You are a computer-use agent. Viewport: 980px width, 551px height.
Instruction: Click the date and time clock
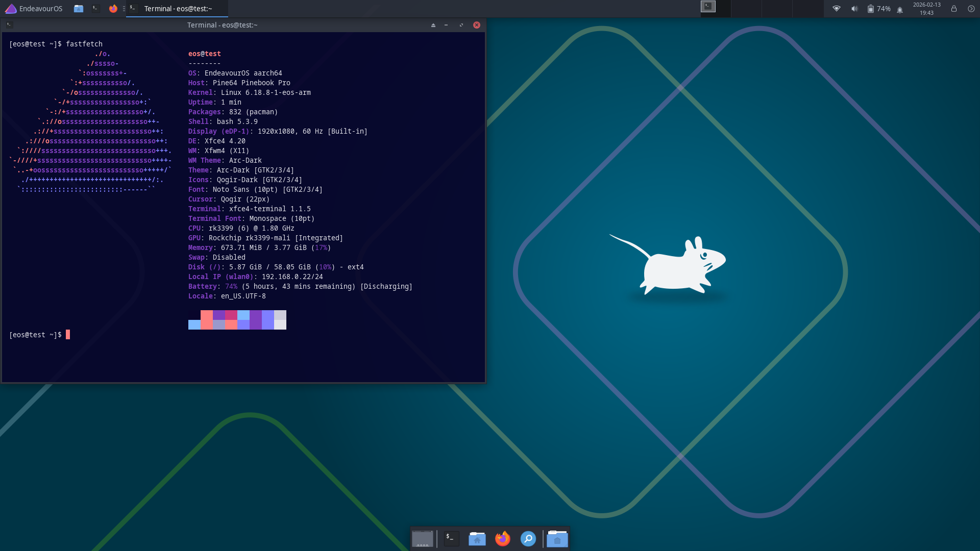click(926, 9)
